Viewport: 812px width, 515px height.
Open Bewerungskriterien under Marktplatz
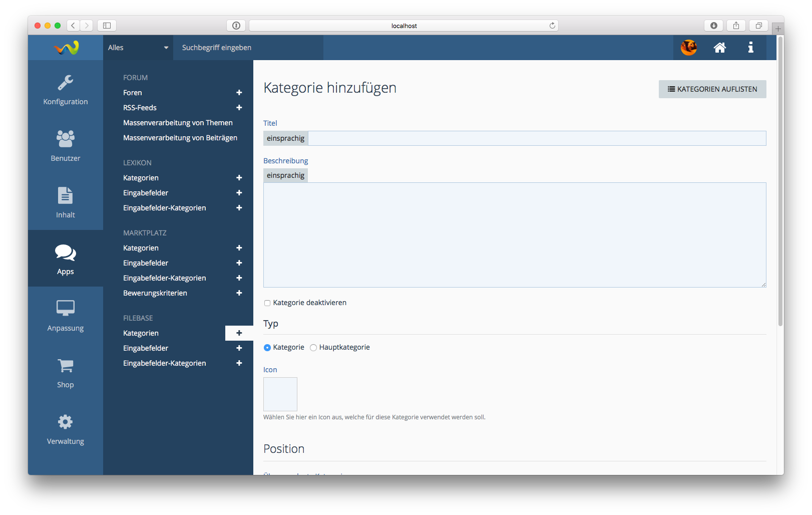click(x=155, y=293)
